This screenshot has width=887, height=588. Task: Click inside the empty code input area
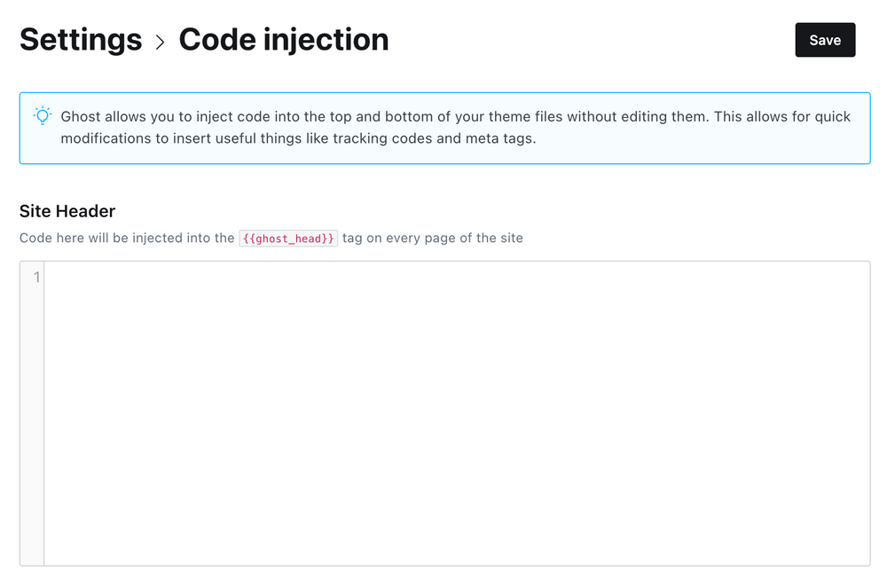click(x=443, y=399)
